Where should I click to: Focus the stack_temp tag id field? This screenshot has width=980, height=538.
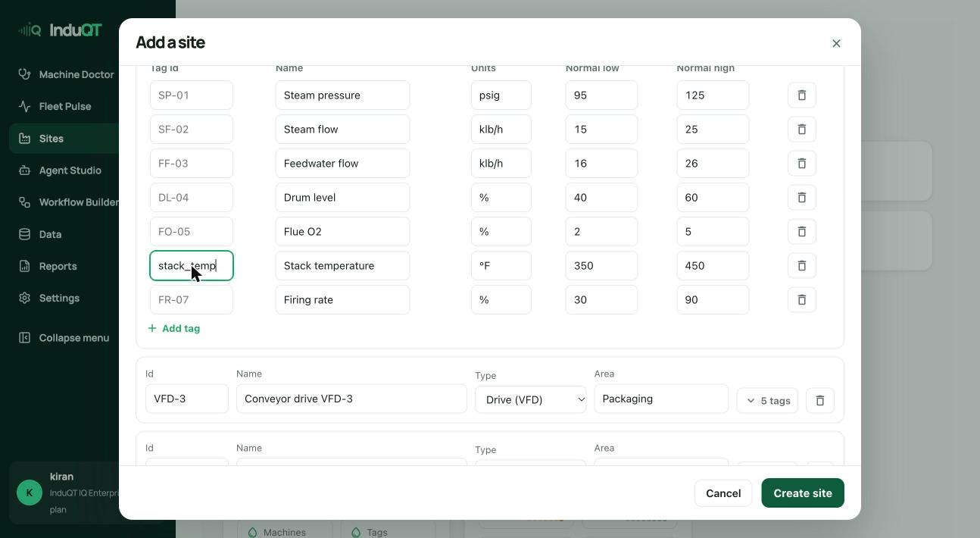(192, 266)
